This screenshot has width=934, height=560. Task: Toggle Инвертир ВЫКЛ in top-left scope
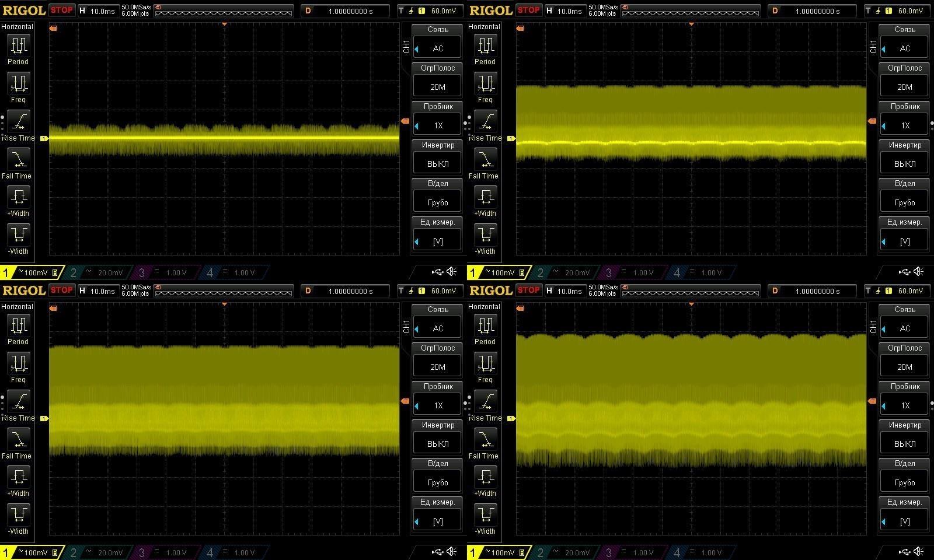[x=438, y=163]
